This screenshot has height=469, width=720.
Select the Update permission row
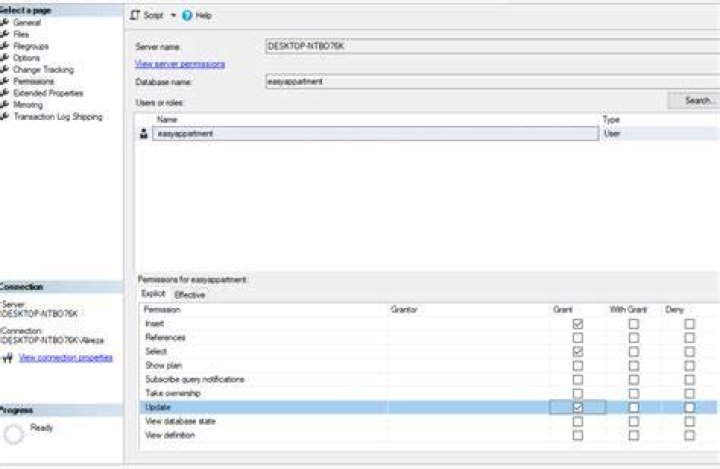[x=428, y=407]
